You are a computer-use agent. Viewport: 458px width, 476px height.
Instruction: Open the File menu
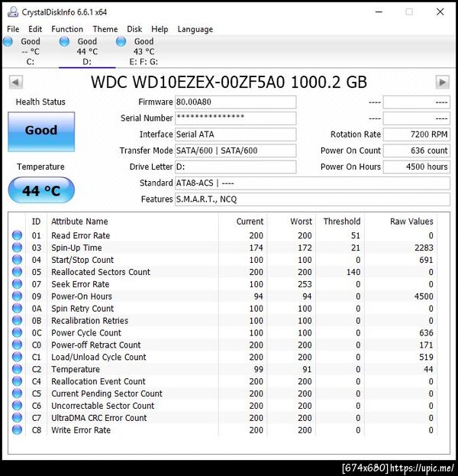tap(13, 29)
